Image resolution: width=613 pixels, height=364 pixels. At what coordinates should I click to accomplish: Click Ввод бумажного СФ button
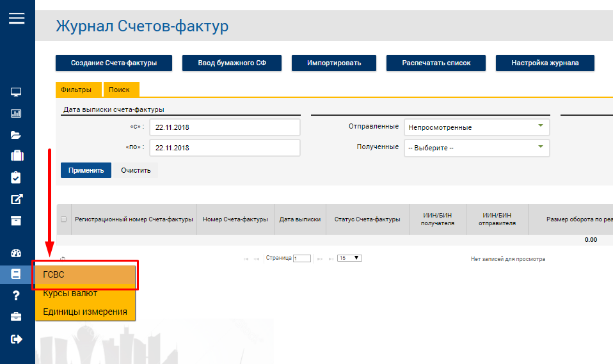tap(232, 63)
